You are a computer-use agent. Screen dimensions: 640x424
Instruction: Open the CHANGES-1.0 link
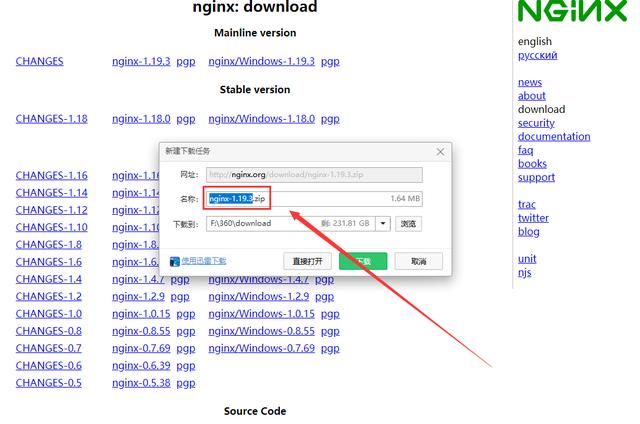point(49,314)
